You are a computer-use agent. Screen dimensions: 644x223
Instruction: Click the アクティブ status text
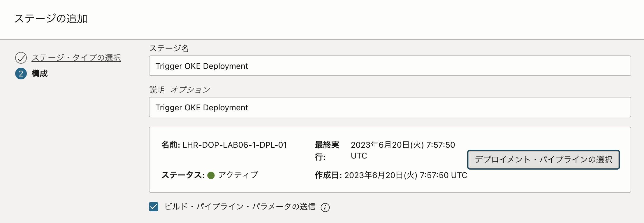coord(237,175)
